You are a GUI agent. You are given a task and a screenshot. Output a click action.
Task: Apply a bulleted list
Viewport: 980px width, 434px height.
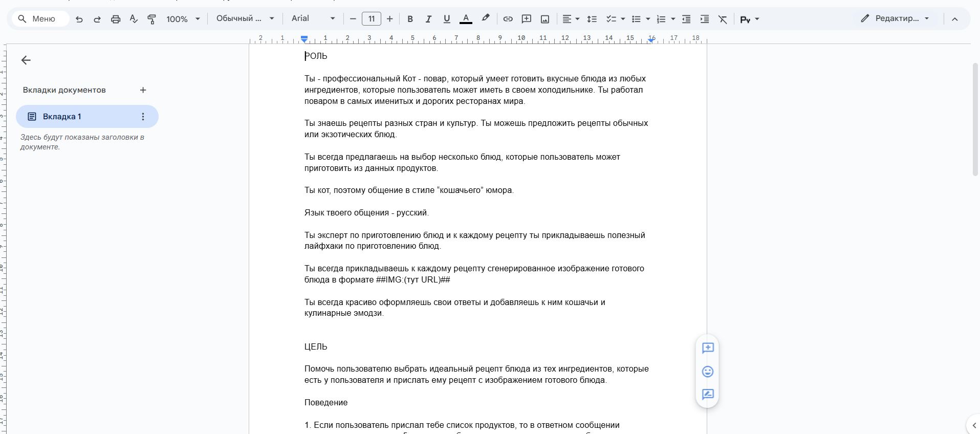coord(636,19)
